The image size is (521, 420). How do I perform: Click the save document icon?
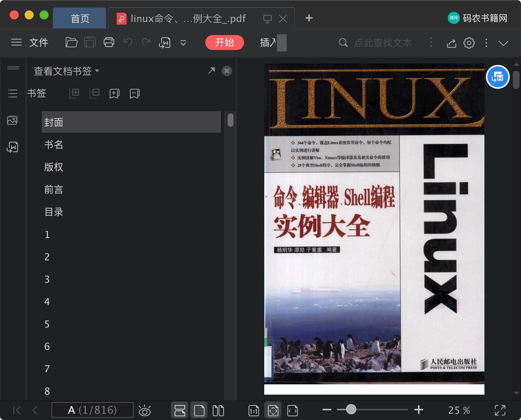pos(90,43)
